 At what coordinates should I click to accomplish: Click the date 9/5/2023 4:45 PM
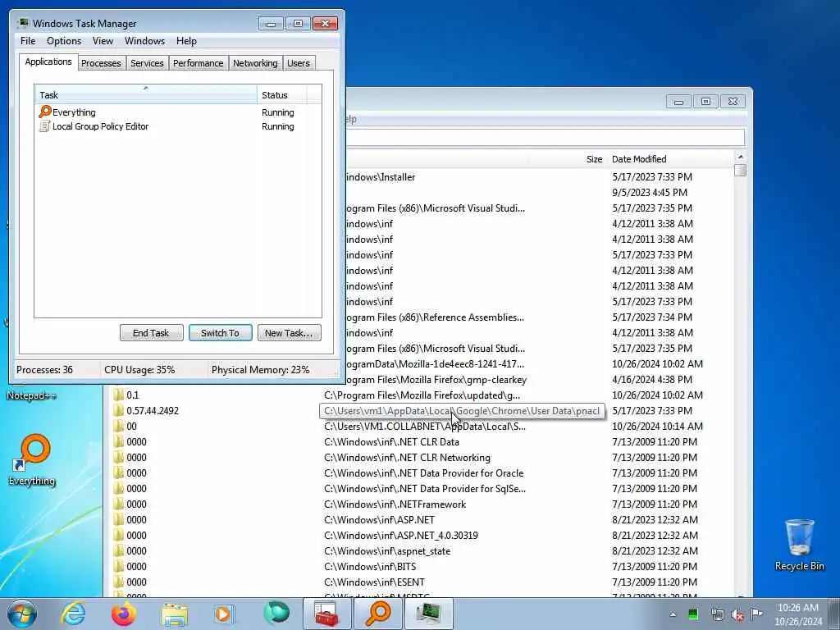point(650,192)
